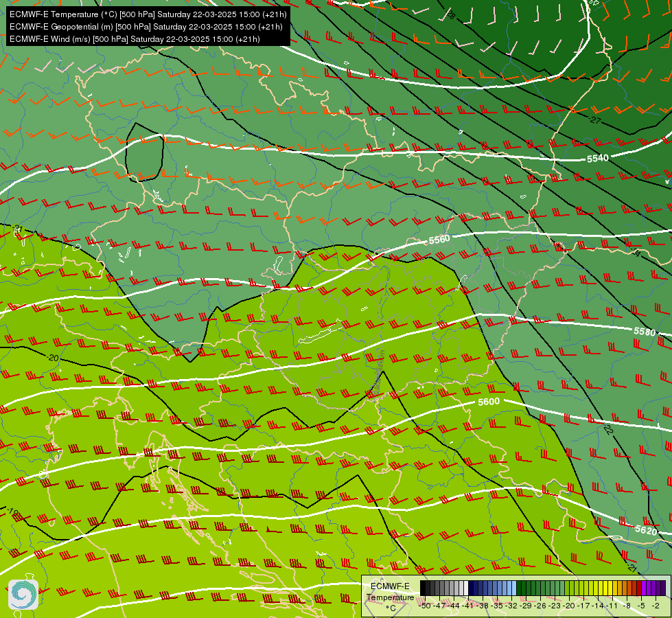Click the -11 value in the legend
672x618 pixels.
coord(612,606)
